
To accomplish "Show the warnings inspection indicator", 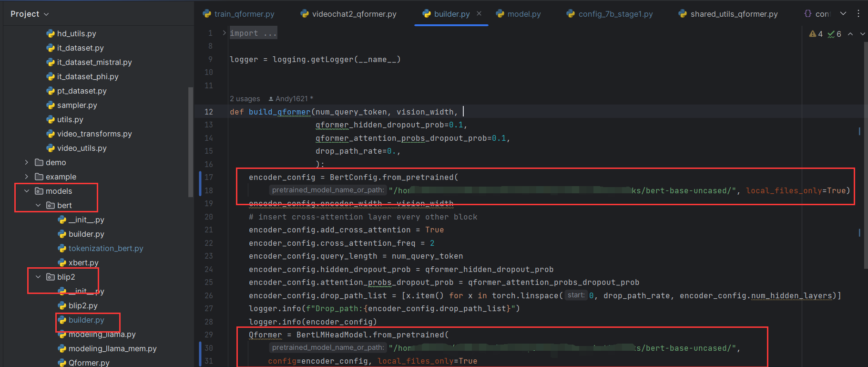I will pos(816,34).
